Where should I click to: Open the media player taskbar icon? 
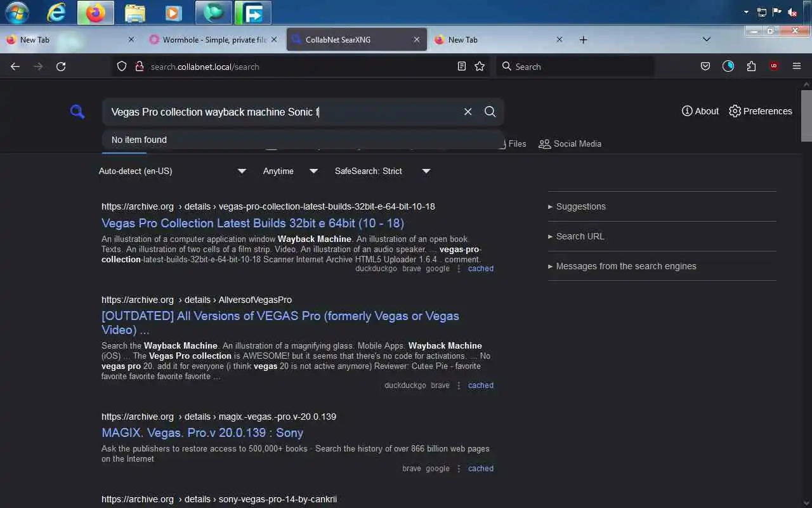click(x=173, y=12)
